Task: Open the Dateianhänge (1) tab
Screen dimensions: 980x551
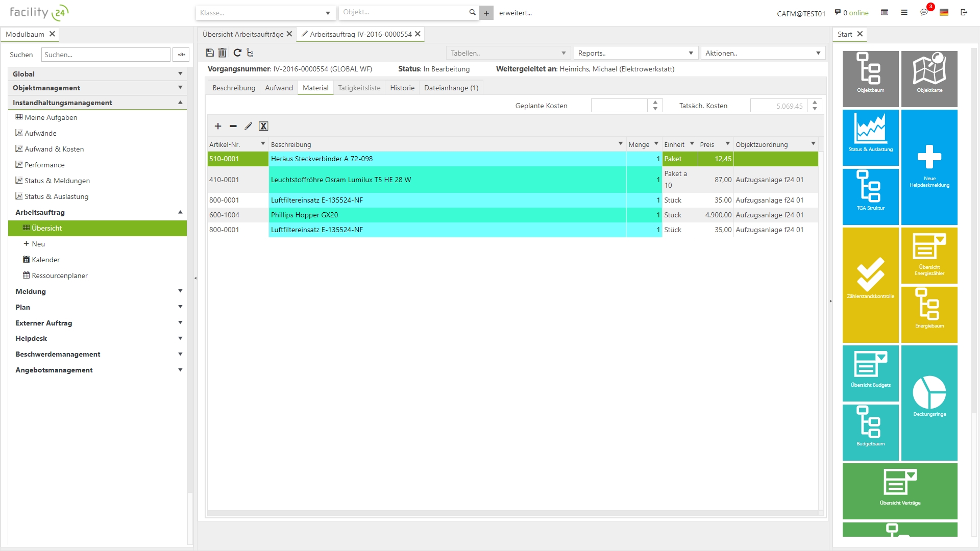Action: (451, 88)
